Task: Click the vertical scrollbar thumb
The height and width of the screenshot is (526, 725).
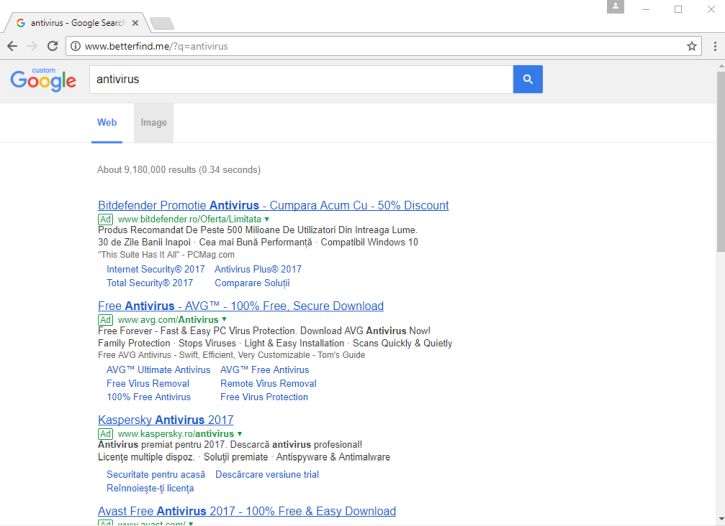Action: (720, 162)
